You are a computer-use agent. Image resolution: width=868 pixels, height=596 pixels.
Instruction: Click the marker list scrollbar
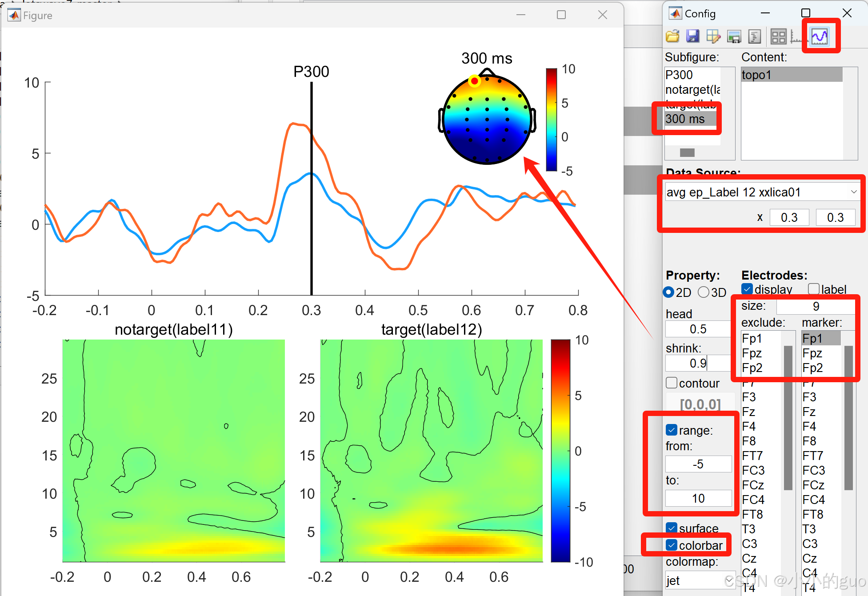[x=848, y=417]
